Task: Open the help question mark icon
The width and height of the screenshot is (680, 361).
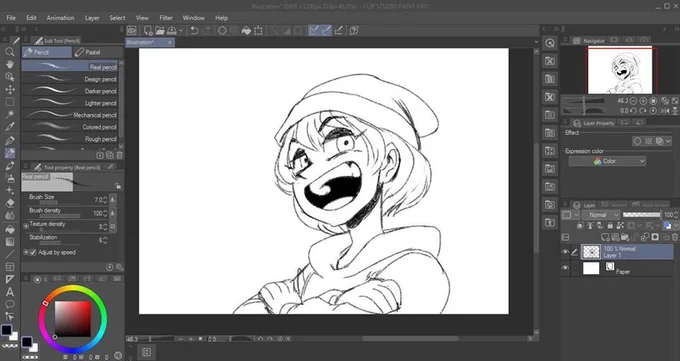Action: point(354,30)
